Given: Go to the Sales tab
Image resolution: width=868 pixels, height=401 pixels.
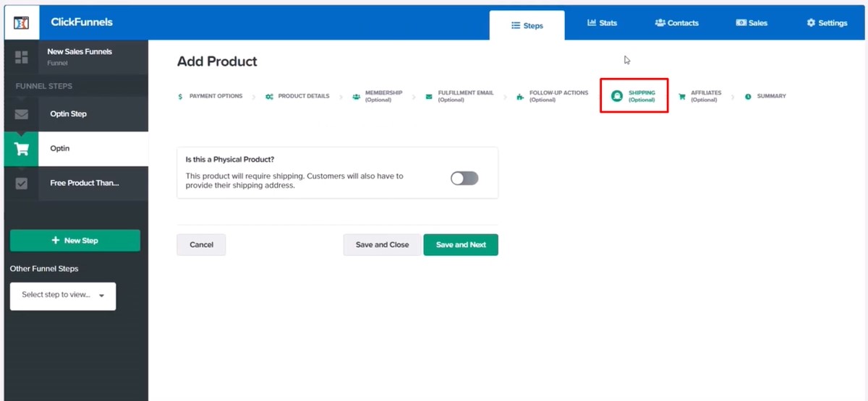Looking at the screenshot, I should point(752,23).
